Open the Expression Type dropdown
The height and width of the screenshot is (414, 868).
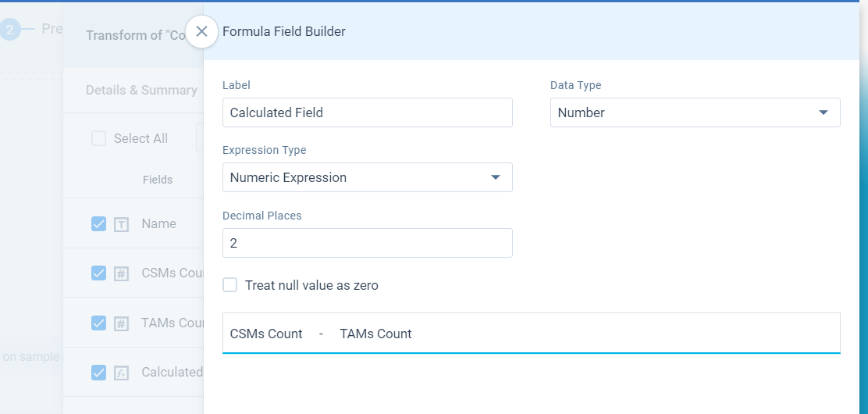click(368, 177)
